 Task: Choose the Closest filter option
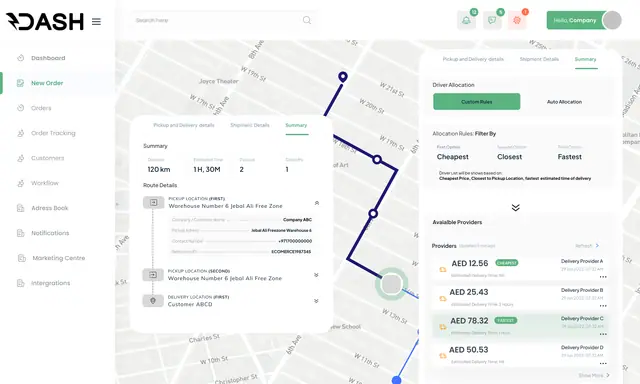(x=509, y=157)
